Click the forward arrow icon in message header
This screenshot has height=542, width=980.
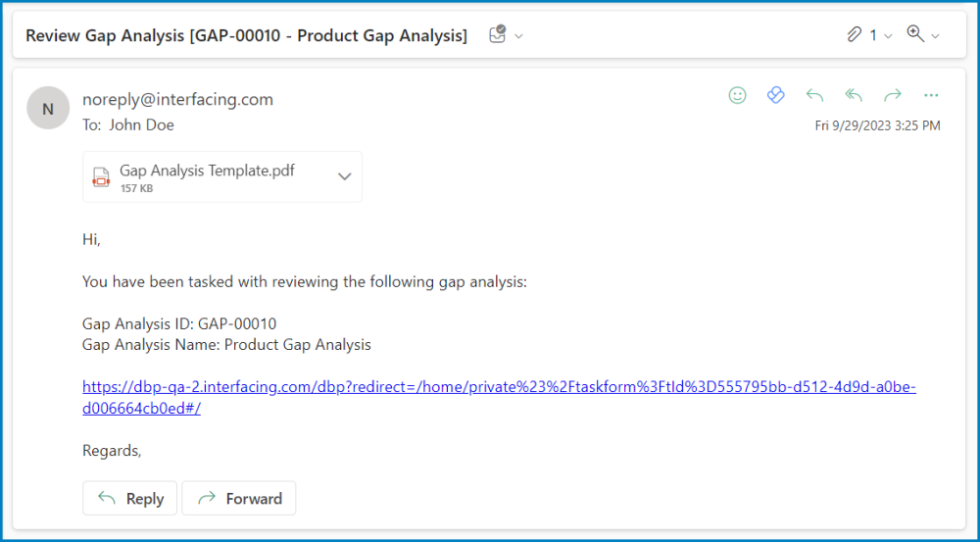click(x=893, y=95)
